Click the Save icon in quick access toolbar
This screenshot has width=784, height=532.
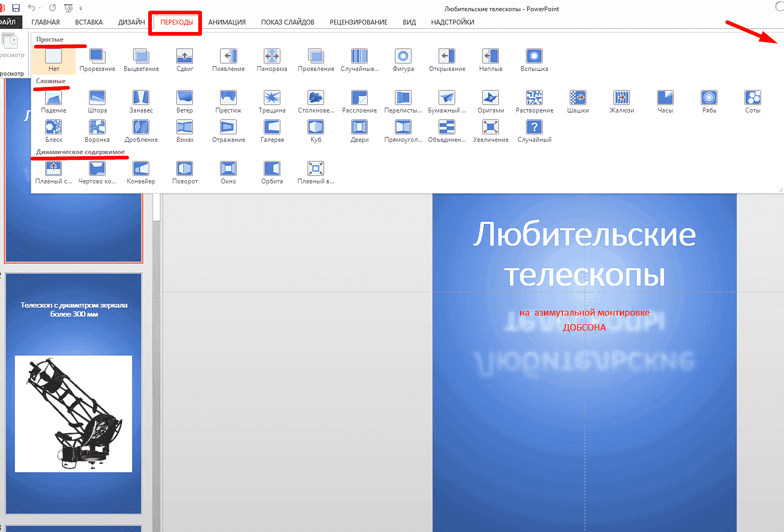pos(16,8)
